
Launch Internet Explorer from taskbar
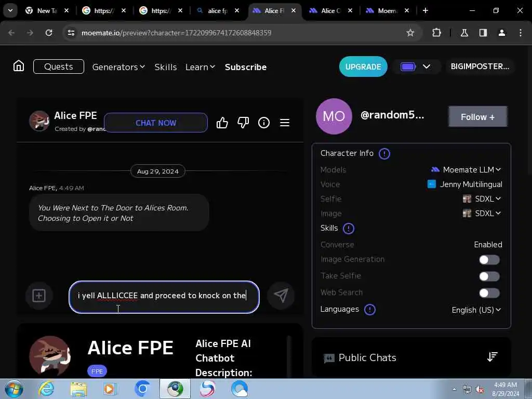(x=46, y=389)
